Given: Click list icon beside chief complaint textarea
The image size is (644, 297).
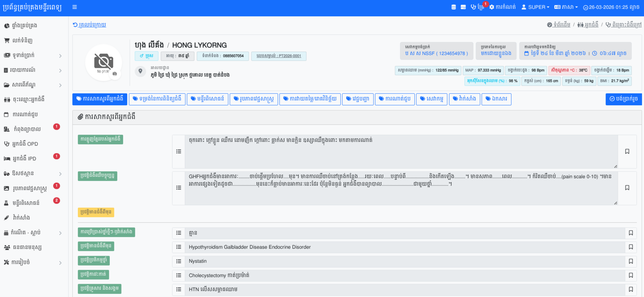Looking at the screenshot, I should 179,152.
